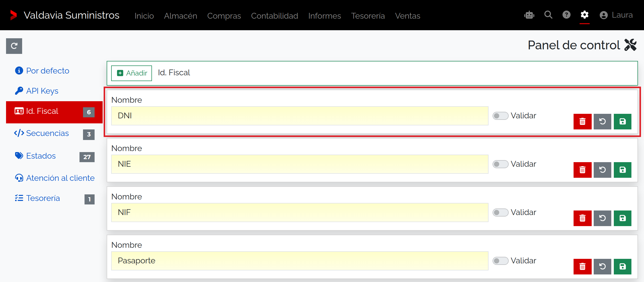Open the Tesorería top menu
Image resolution: width=644 pixels, height=282 pixels.
pyautogui.click(x=368, y=16)
